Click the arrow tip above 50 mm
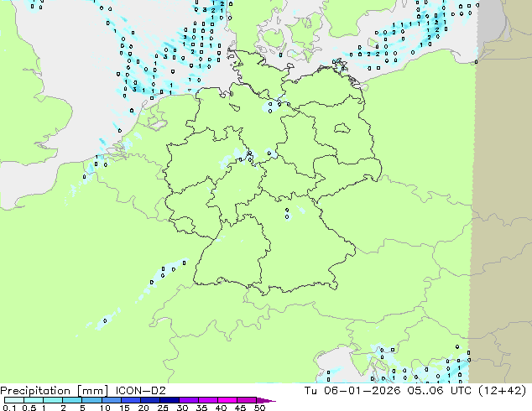This screenshot has height=411, width=532. point(266,401)
